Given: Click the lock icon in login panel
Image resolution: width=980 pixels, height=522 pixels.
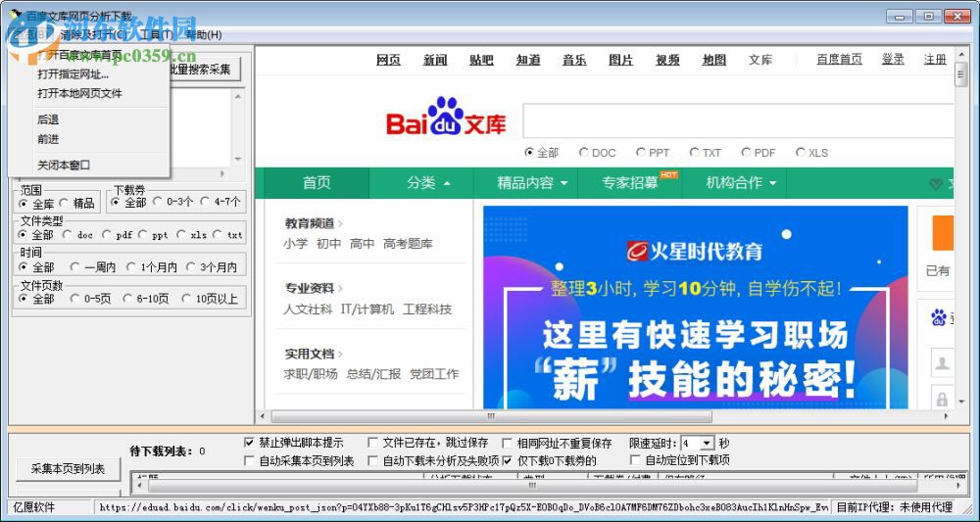Looking at the screenshot, I should pyautogui.click(x=942, y=399).
